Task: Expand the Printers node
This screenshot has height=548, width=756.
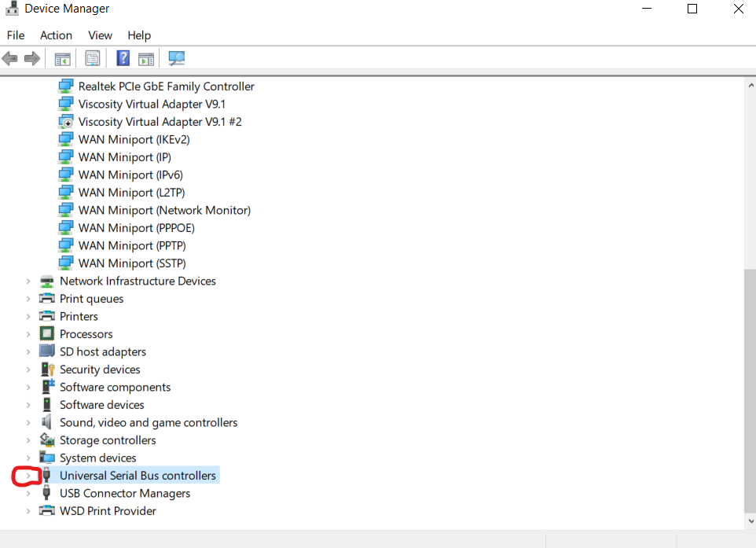Action: (x=28, y=316)
